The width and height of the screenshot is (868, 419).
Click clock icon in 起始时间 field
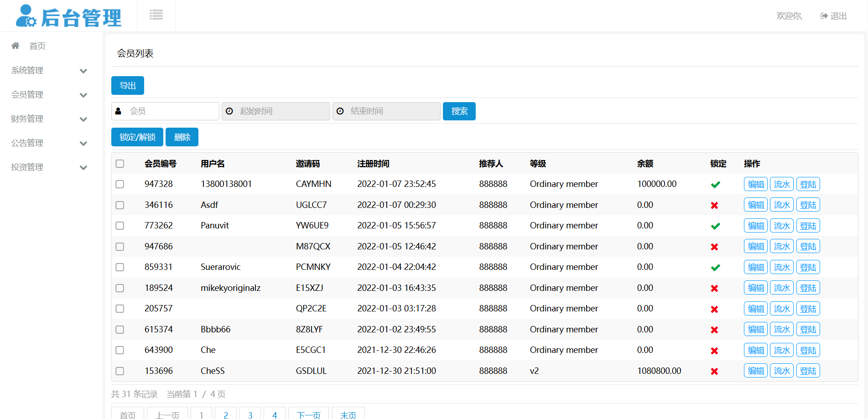click(229, 111)
